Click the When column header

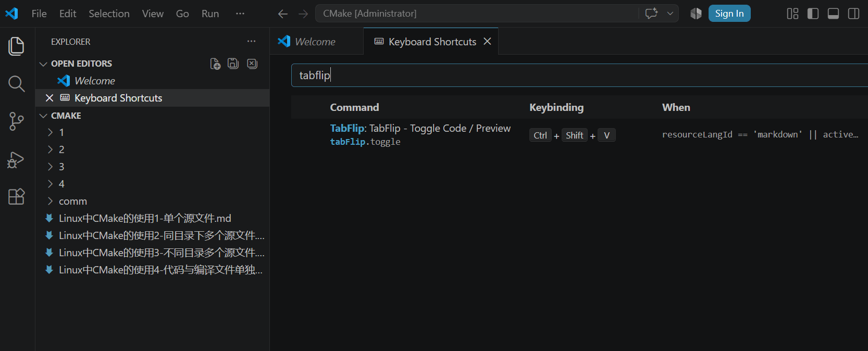click(x=676, y=107)
